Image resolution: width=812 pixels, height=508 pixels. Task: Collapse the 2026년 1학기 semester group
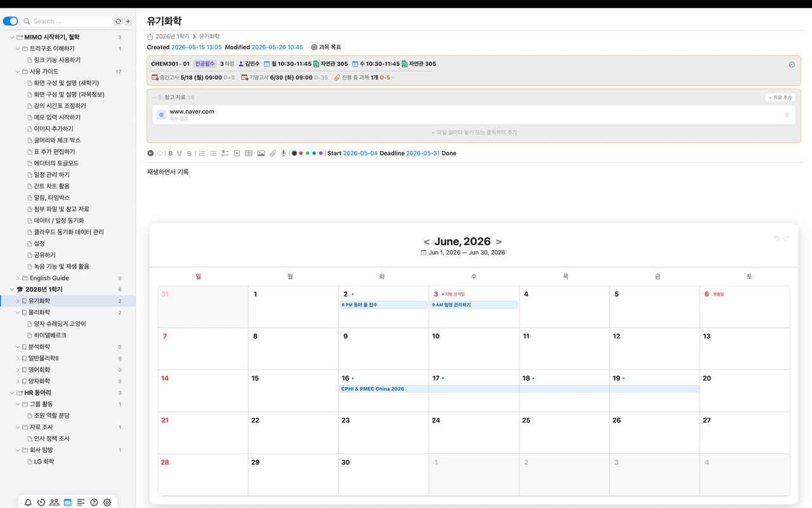[11, 290]
